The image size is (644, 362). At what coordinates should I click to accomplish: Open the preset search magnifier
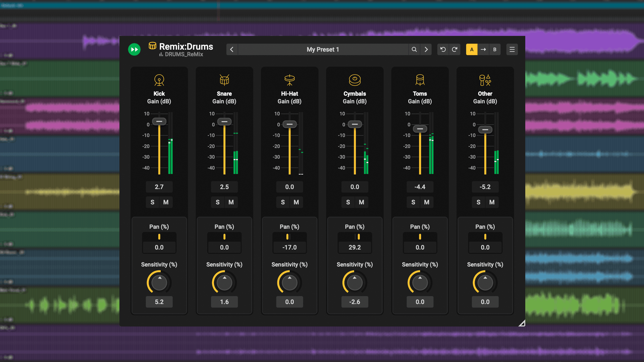click(414, 49)
